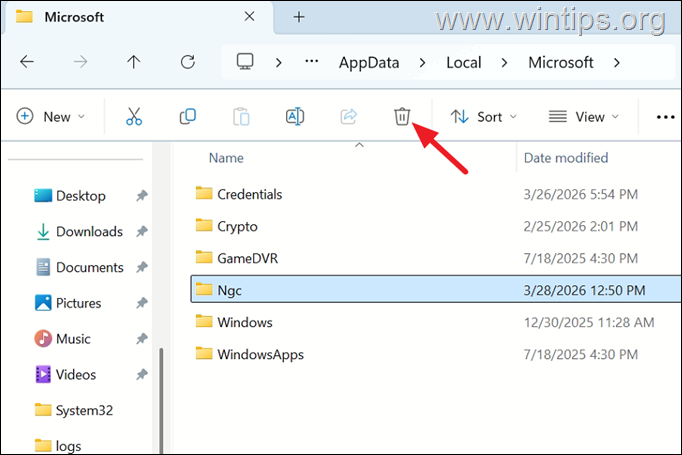Click the GameDVR folder icon
Image resolution: width=682 pixels, height=455 pixels.
tap(204, 257)
